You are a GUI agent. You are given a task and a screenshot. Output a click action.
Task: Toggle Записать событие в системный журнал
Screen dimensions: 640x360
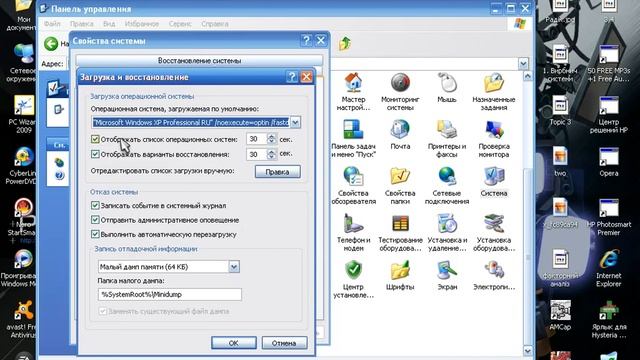95,205
